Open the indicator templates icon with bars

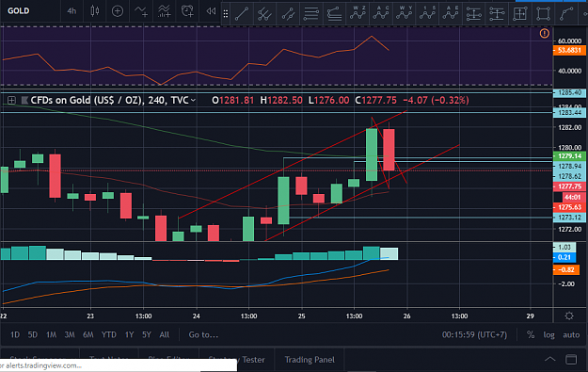[165, 11]
